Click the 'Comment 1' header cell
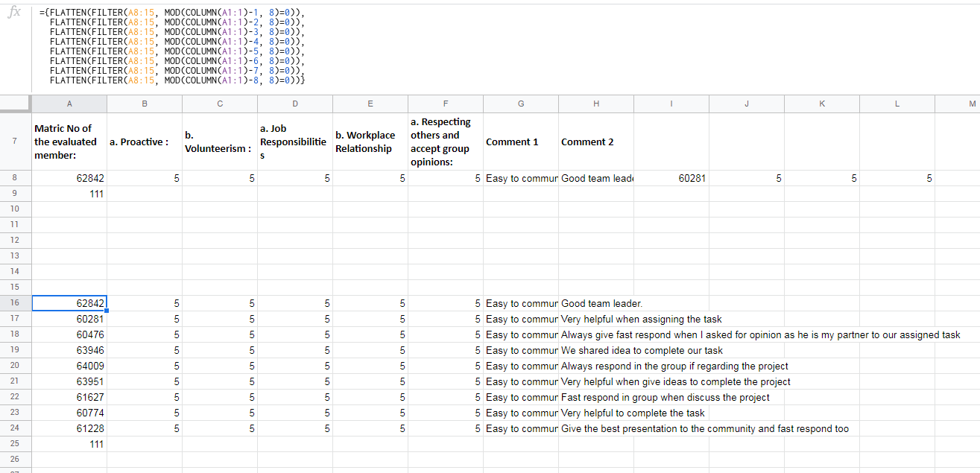The height and width of the screenshot is (473, 980). coord(521,142)
